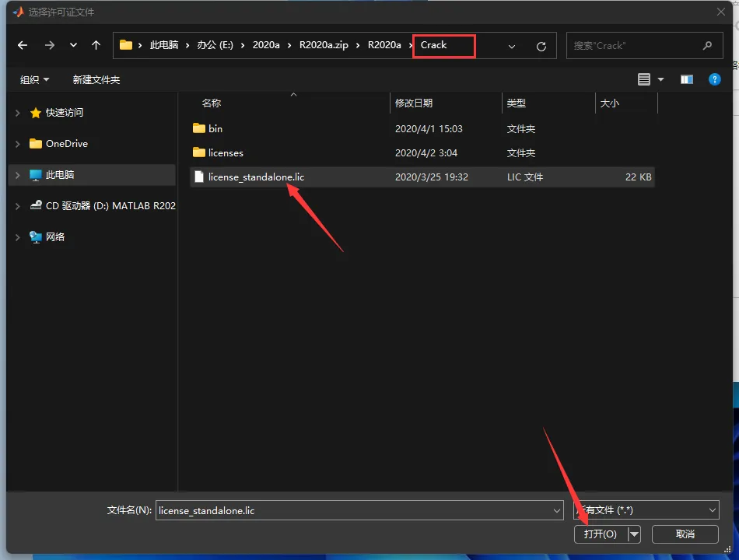The image size is (739, 560).
Task: Expand the OneDrive tree node
Action: point(17,144)
